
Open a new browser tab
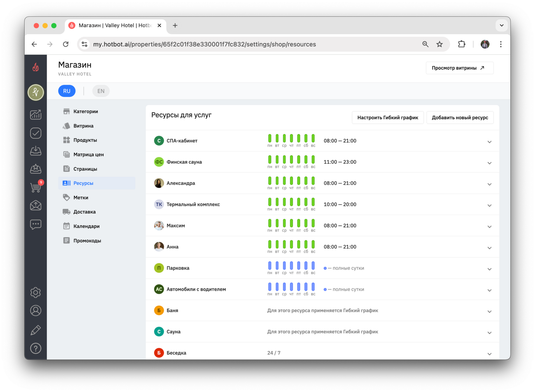pos(175,25)
